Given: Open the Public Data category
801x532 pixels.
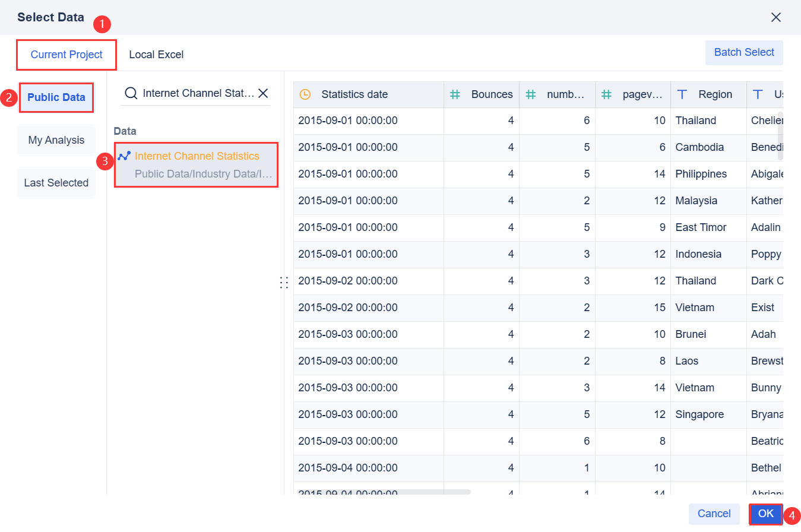Looking at the screenshot, I should coord(56,97).
